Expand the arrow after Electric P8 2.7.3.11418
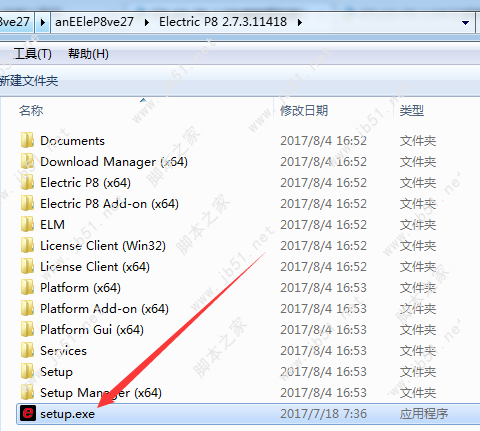The width and height of the screenshot is (480, 431). click(x=300, y=22)
